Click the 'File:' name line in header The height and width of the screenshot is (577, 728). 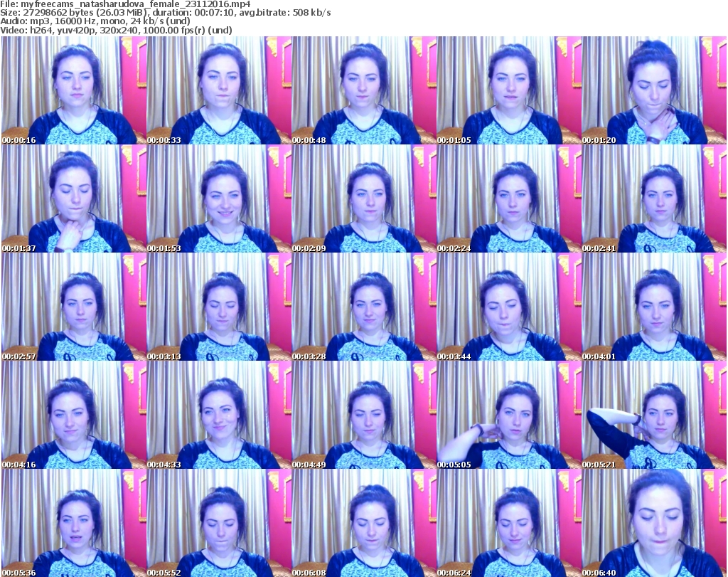pos(125,4)
